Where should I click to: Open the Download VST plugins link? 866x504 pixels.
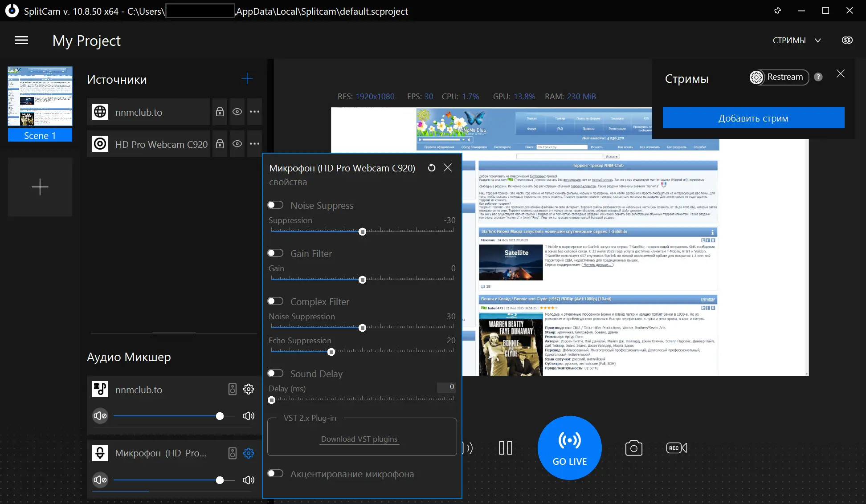[359, 439]
